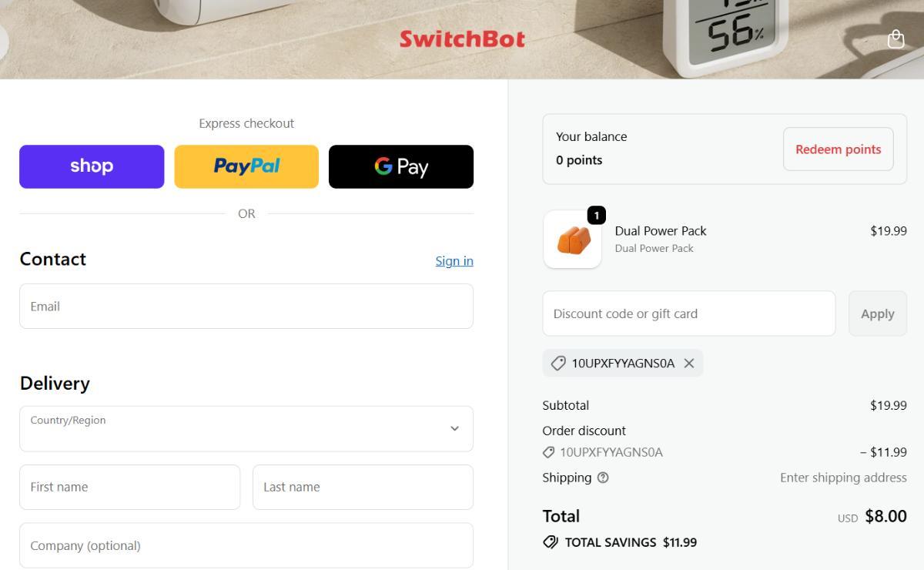Click the SwitchBot logo

[x=462, y=39]
